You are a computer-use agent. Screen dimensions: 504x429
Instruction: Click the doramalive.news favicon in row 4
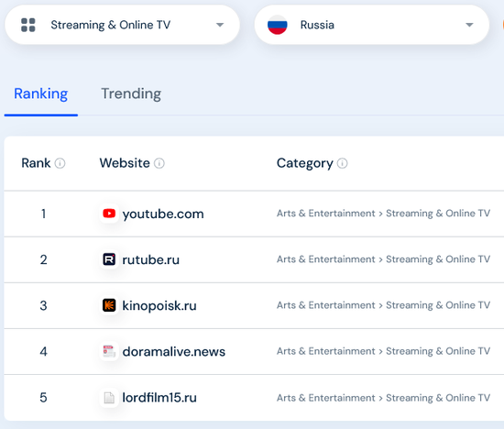pos(109,351)
